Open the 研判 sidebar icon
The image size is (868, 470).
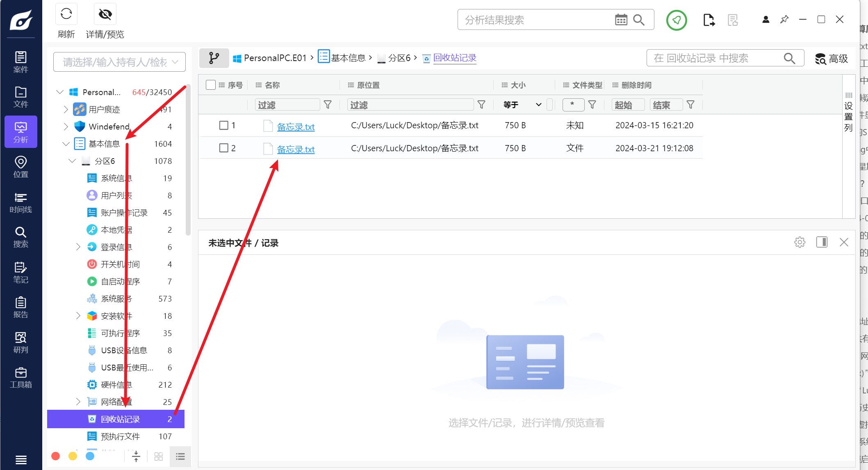[x=21, y=343]
